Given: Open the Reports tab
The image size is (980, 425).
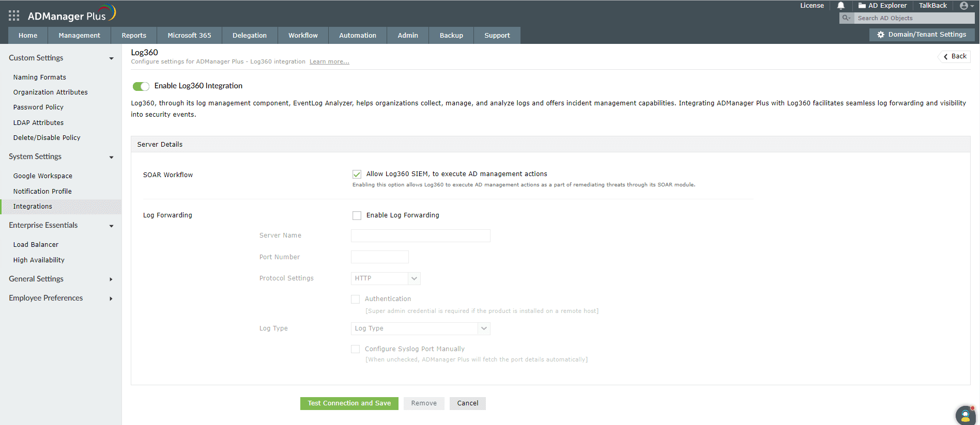Looking at the screenshot, I should click(134, 35).
